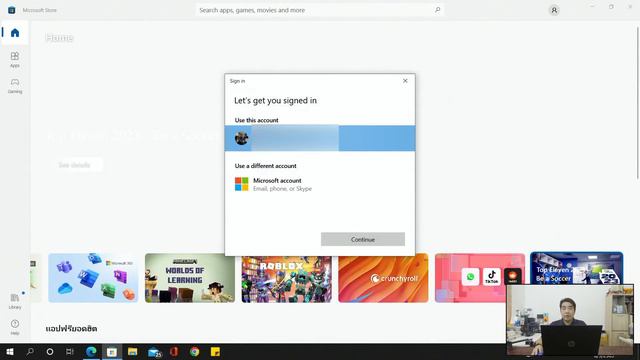The height and width of the screenshot is (360, 640).
Task: Open the Library in sidebar
Action: 15,301
